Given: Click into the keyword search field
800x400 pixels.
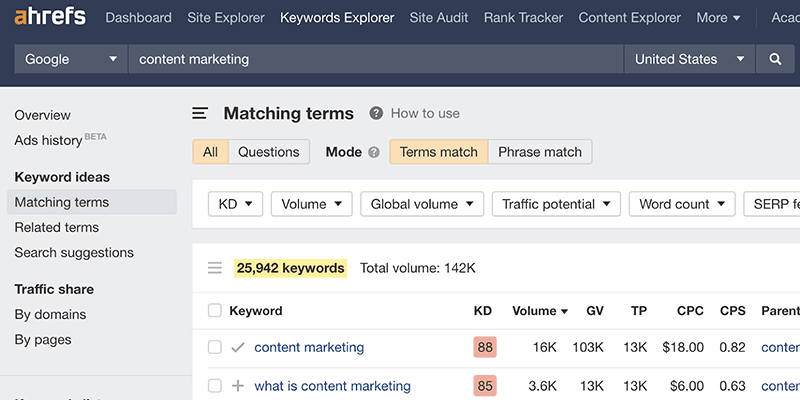Looking at the screenshot, I should pyautogui.click(x=376, y=59).
